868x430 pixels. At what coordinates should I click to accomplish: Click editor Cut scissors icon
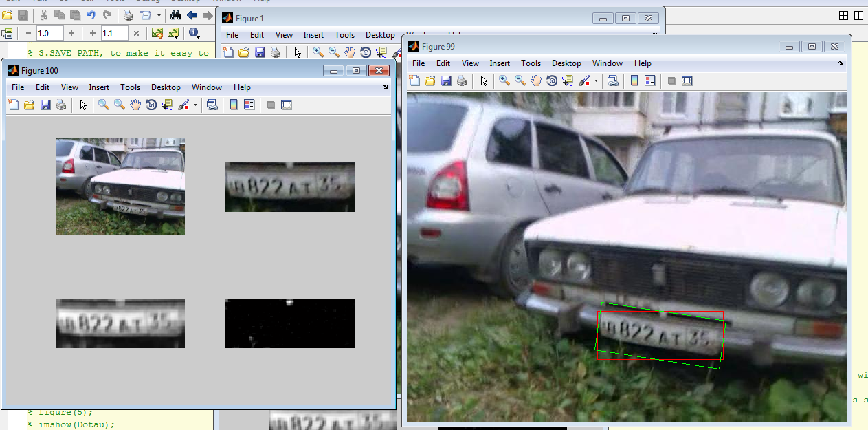coord(43,14)
